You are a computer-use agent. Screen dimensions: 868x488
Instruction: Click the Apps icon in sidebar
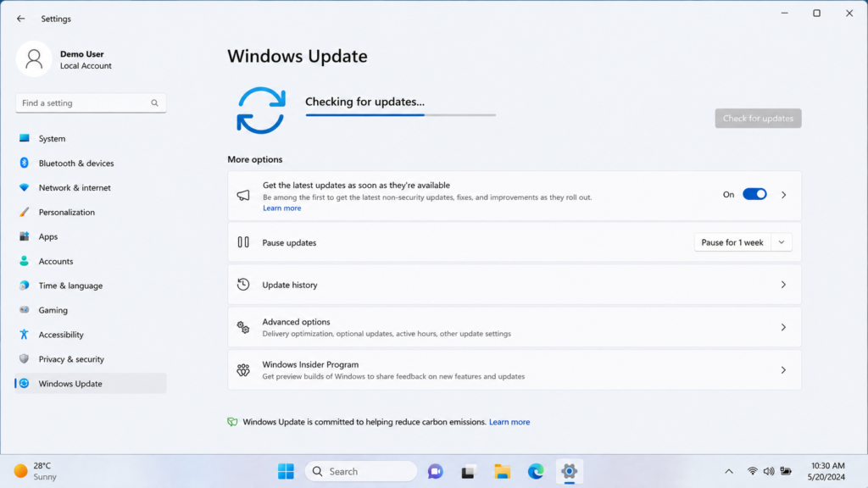[x=24, y=236]
